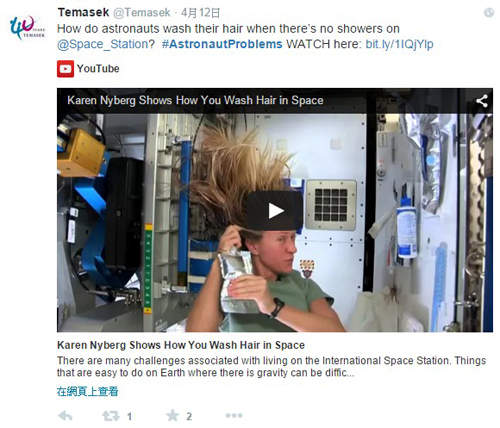Click the YouTube label text
Viewport: 500px width, 428px height.
click(x=98, y=69)
